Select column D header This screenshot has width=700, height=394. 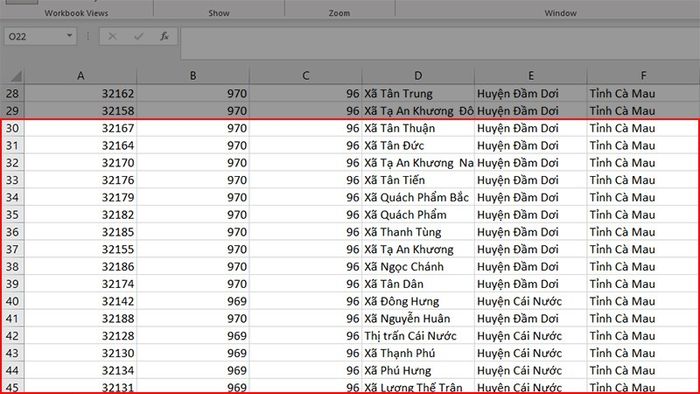click(x=418, y=75)
